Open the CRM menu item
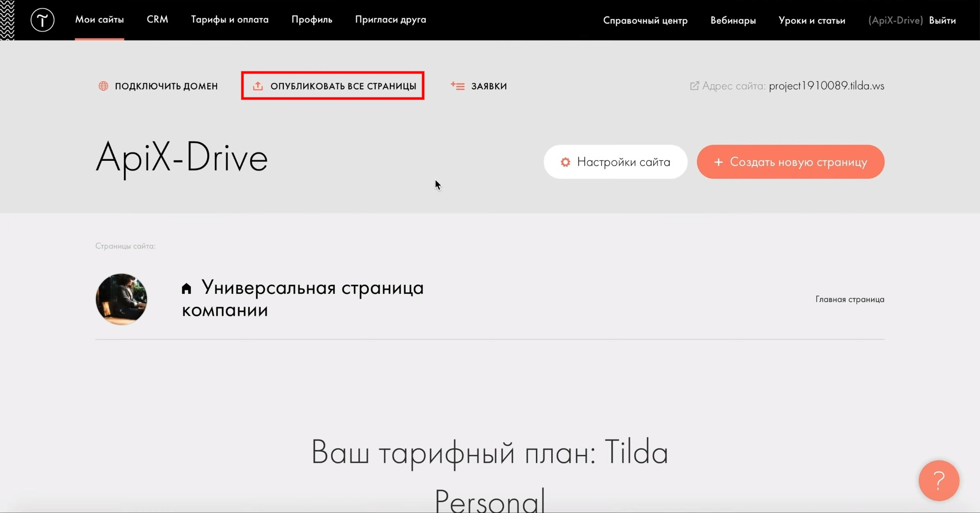980x513 pixels. pos(157,19)
